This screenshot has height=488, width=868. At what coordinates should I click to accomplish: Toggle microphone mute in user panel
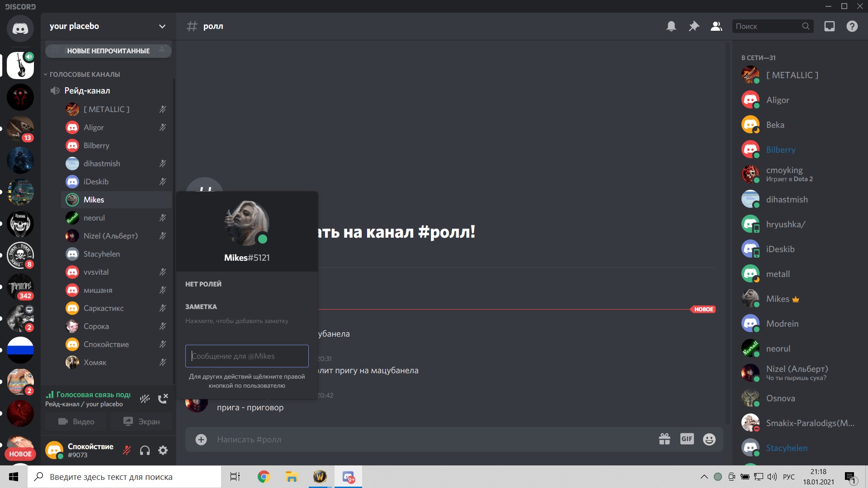127,450
